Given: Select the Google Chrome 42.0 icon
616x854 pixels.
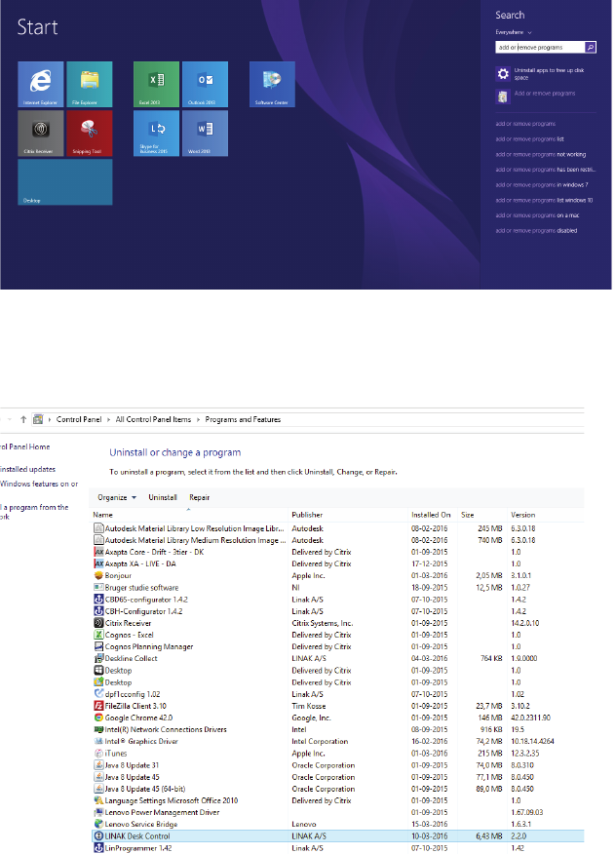Looking at the screenshot, I should [98, 718].
